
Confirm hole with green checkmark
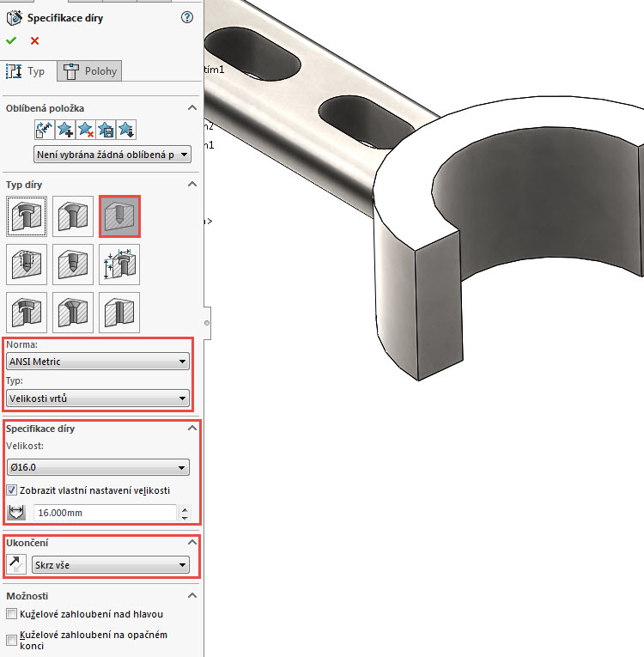(11, 40)
